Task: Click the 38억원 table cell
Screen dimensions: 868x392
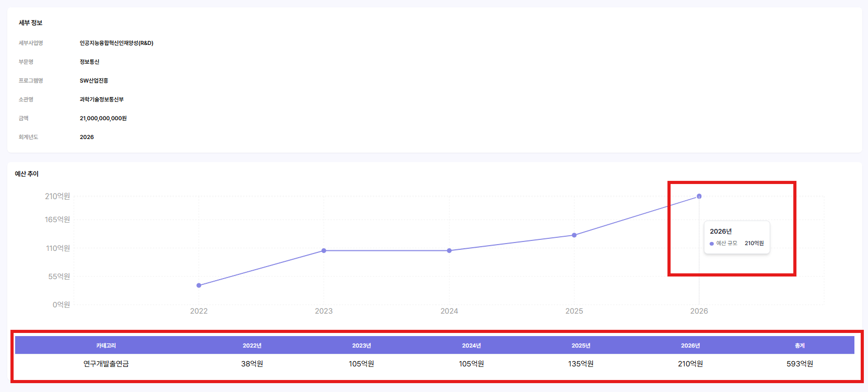Action: click(x=252, y=364)
